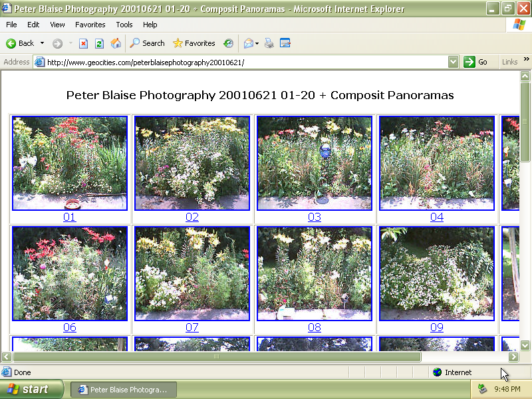Click the horizontal scrollbar thumb
532x399 pixels.
(217, 356)
